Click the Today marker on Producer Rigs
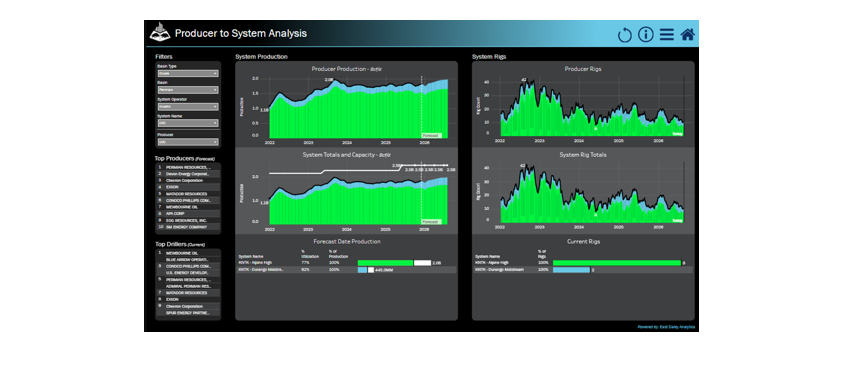The height and width of the screenshot is (367, 859). (x=677, y=134)
